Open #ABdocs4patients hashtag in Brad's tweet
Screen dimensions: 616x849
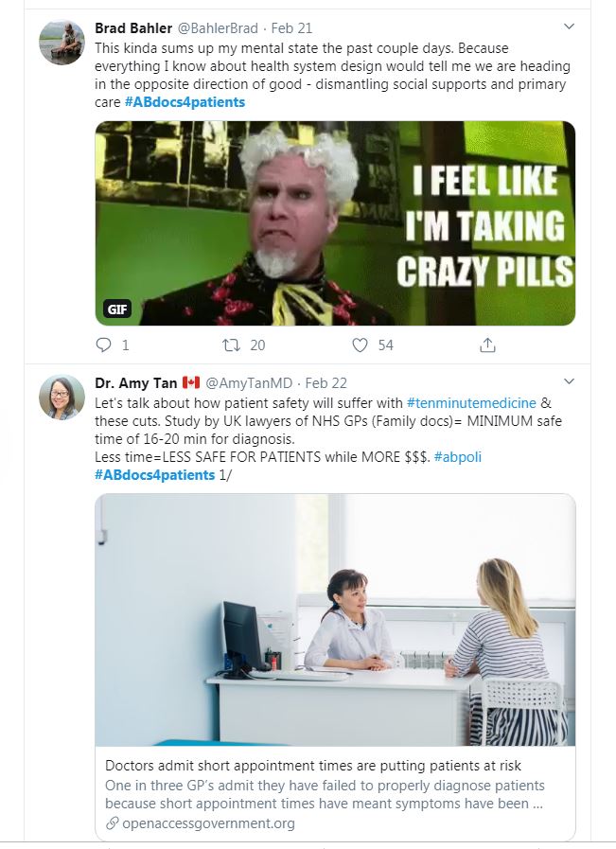[x=185, y=102]
